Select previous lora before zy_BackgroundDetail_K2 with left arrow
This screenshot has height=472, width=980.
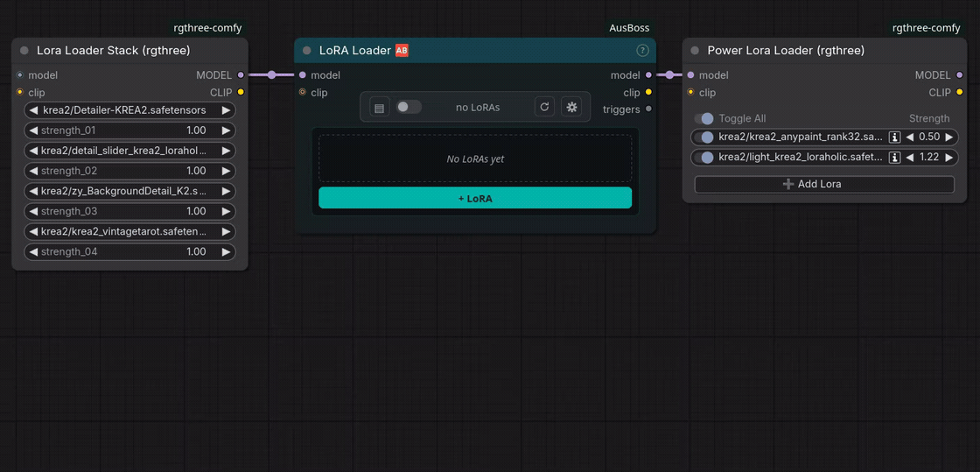click(33, 191)
